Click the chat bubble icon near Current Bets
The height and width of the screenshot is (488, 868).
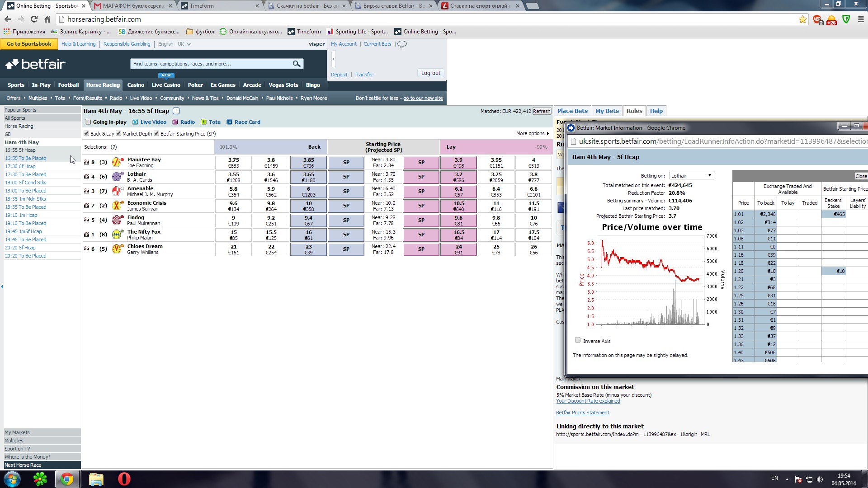tap(402, 44)
